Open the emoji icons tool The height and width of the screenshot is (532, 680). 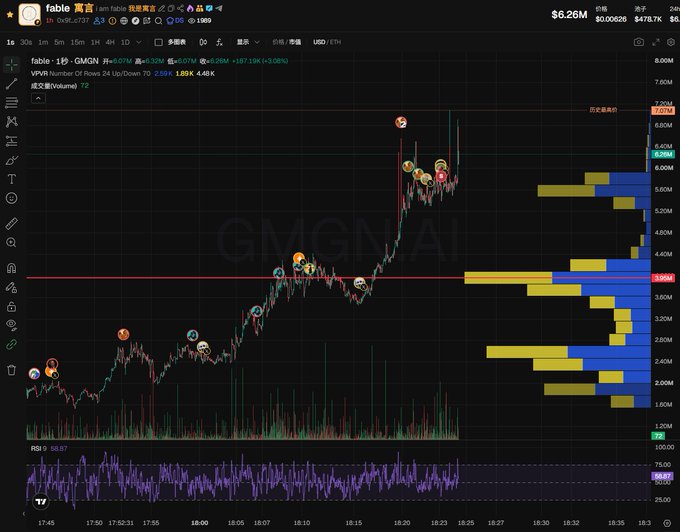point(12,198)
